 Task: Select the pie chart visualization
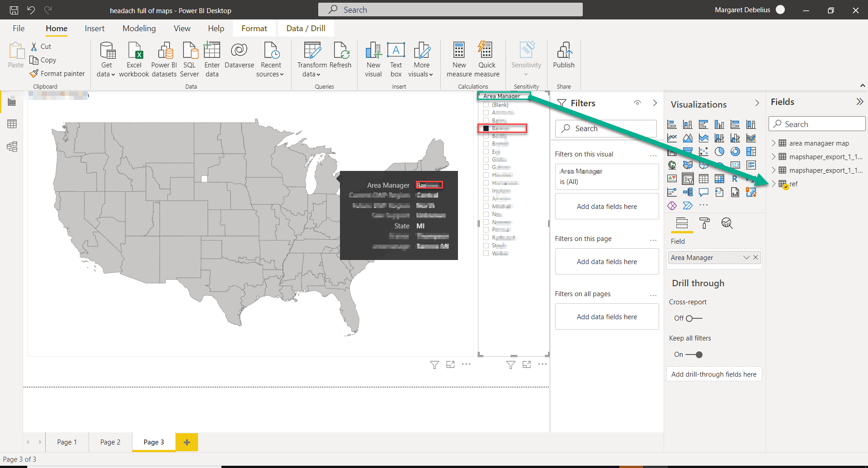point(719,151)
